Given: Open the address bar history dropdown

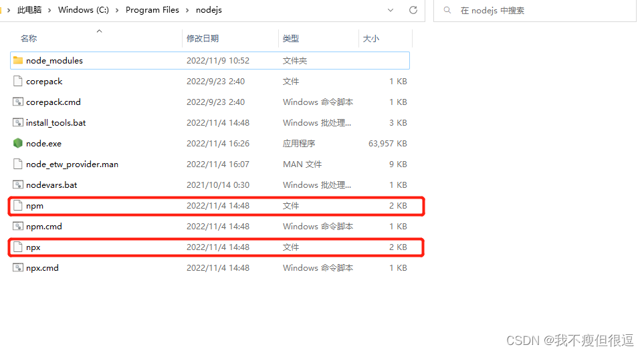Looking at the screenshot, I should (391, 10).
